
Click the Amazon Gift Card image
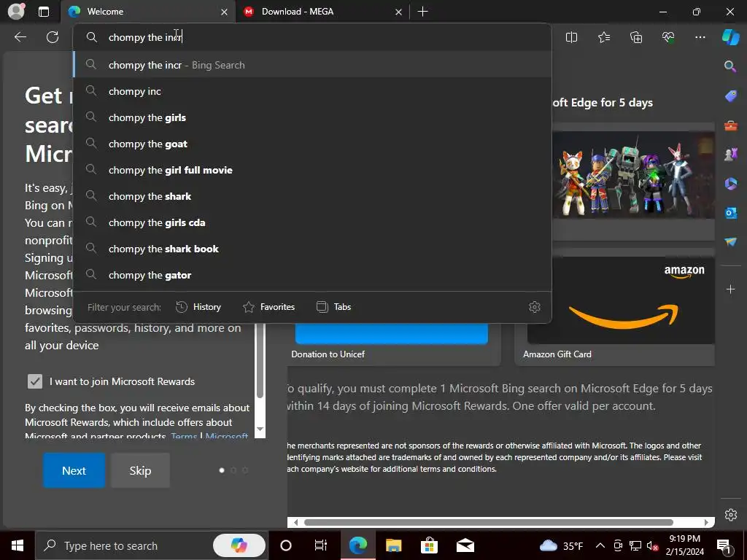621,300
